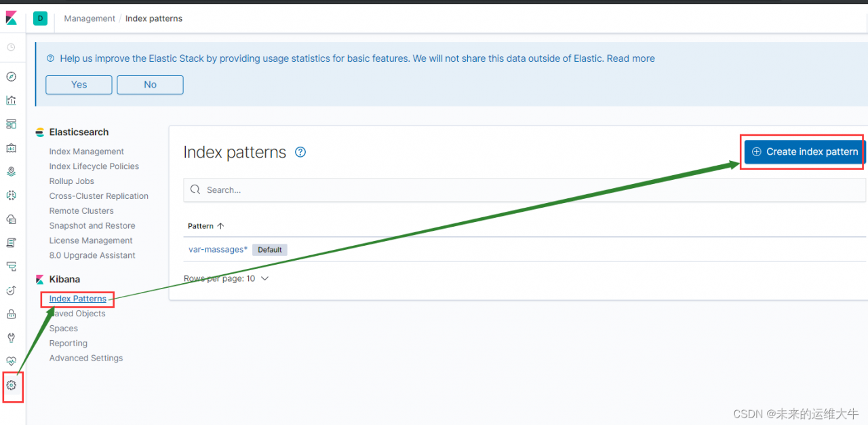The height and width of the screenshot is (425, 868).
Task: Open Advanced Settings under Kibana
Action: [86, 358]
